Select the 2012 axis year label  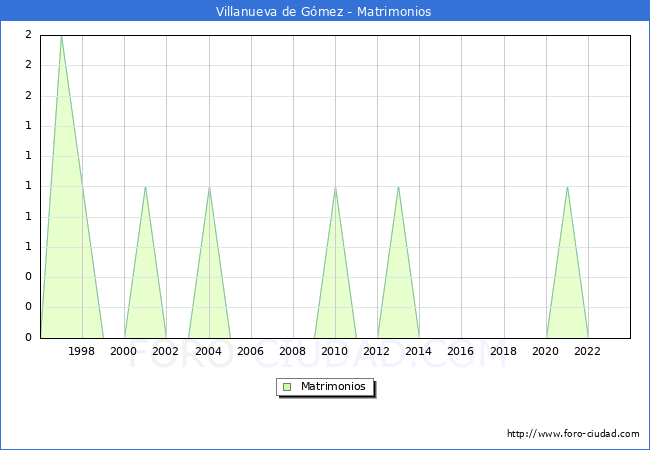377,351
